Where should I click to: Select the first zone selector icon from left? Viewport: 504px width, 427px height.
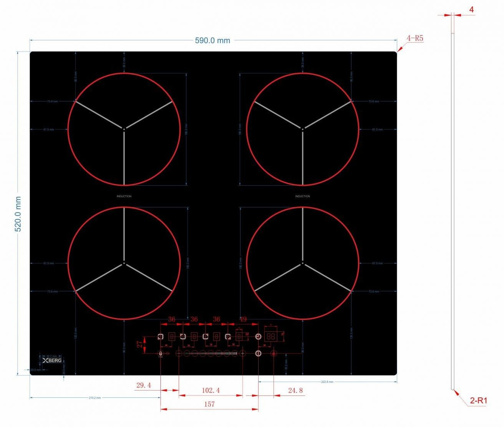[x=160, y=337]
